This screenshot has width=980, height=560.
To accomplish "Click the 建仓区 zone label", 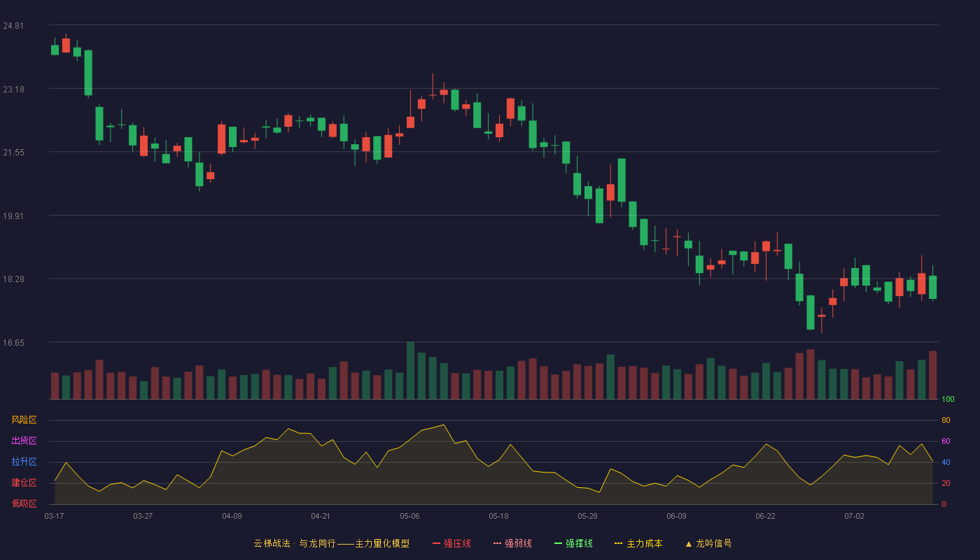I will tap(24, 483).
